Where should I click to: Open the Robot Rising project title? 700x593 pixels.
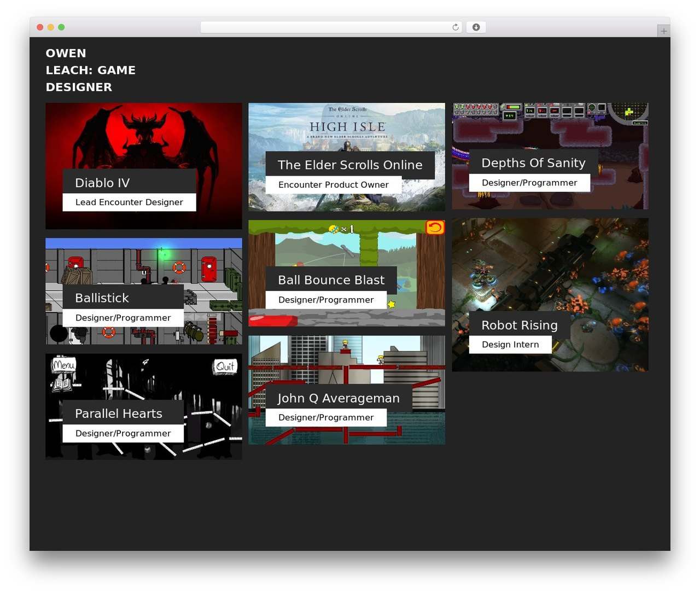(520, 325)
